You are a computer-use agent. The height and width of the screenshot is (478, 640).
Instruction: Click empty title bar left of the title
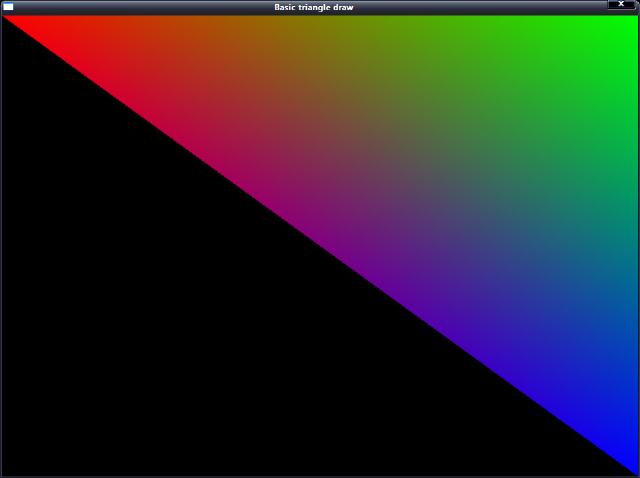[140, 7]
